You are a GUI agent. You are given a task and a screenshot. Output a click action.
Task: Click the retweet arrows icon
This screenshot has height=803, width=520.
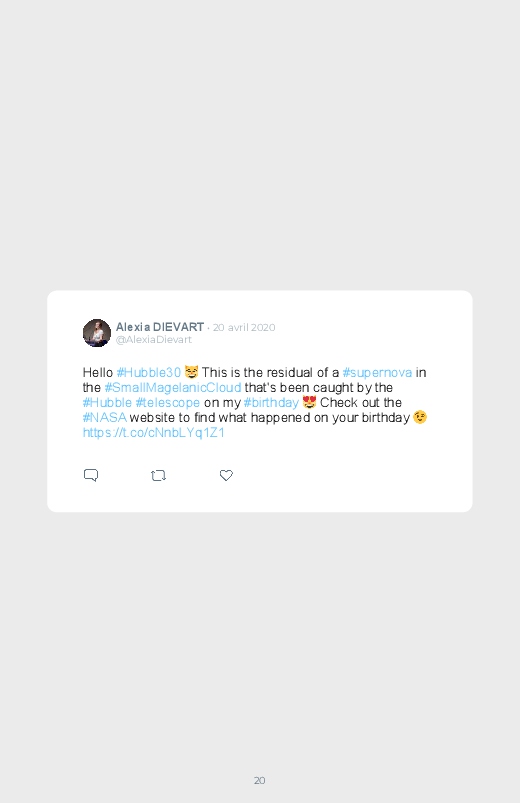(x=158, y=476)
